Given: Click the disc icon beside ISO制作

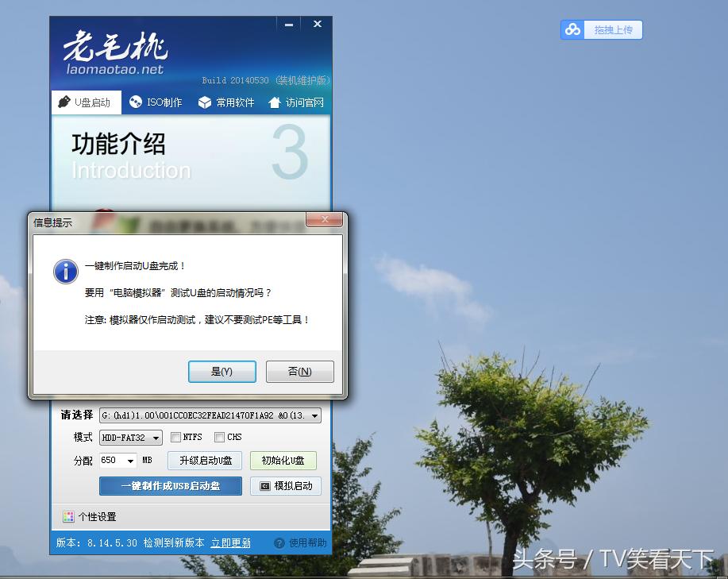Looking at the screenshot, I should click(135, 102).
